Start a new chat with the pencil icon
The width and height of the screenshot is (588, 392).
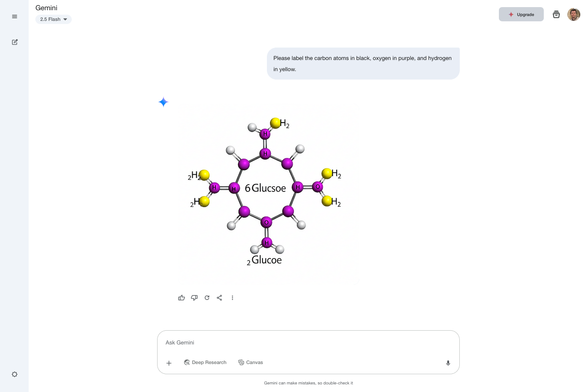tap(15, 42)
